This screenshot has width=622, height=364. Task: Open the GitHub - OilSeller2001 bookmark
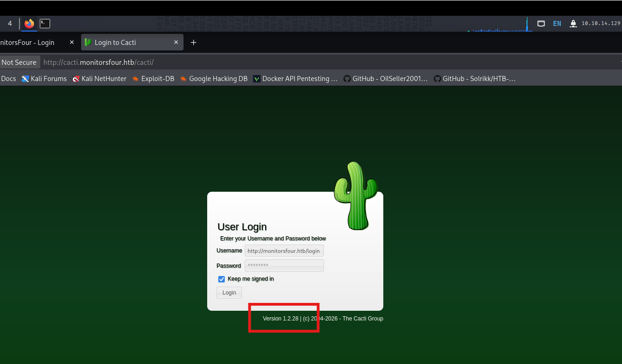(x=386, y=79)
